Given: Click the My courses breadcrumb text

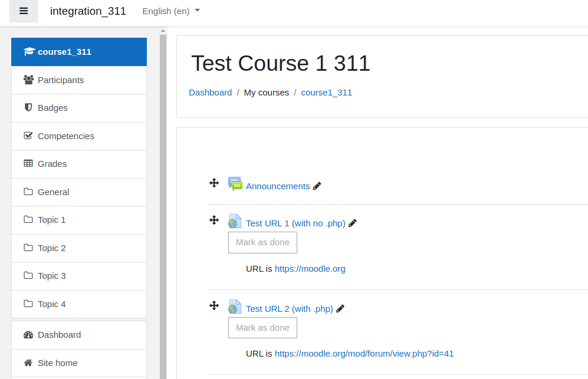Looking at the screenshot, I should [x=267, y=93].
